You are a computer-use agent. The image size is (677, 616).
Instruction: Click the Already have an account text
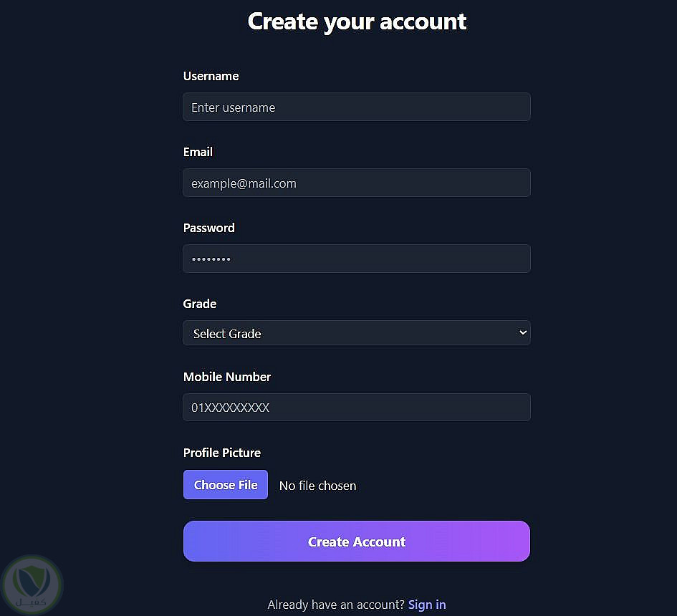pos(335,605)
